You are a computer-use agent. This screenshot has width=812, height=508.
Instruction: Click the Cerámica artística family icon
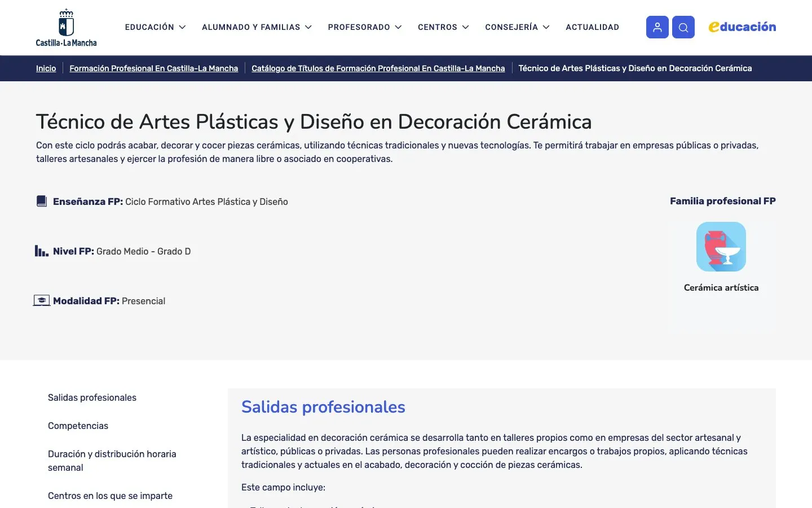tap(721, 247)
